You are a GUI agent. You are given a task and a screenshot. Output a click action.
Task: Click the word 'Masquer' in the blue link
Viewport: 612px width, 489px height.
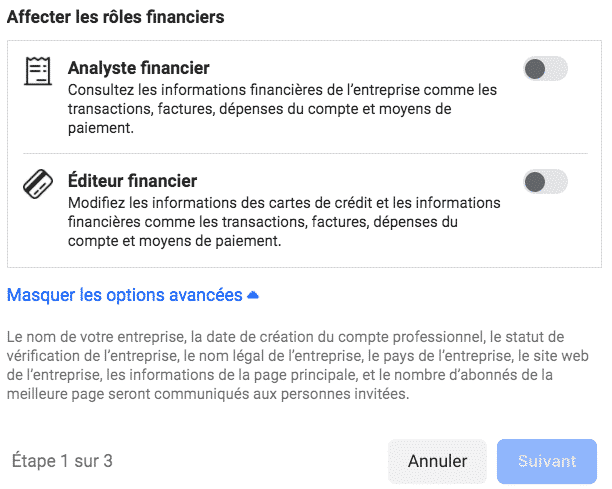[39, 295]
